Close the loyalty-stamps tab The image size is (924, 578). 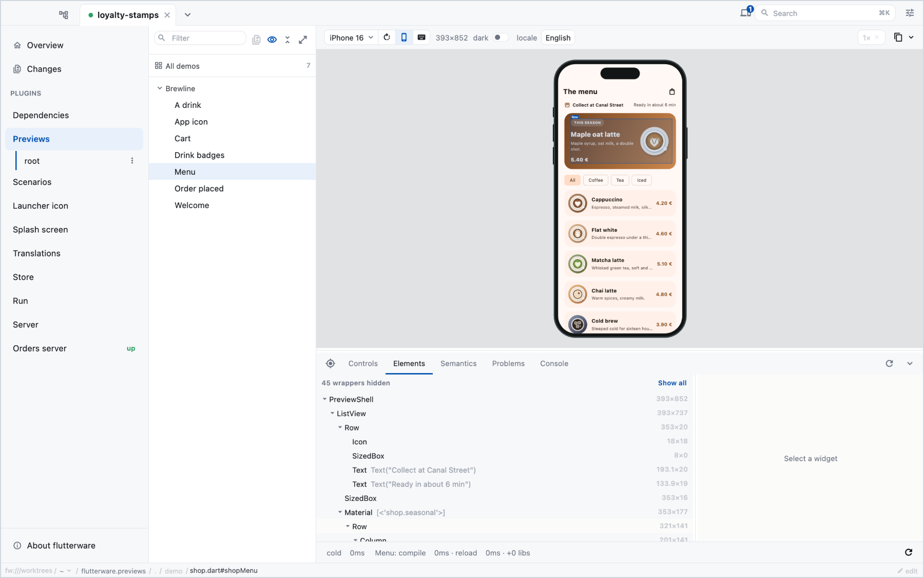(167, 15)
